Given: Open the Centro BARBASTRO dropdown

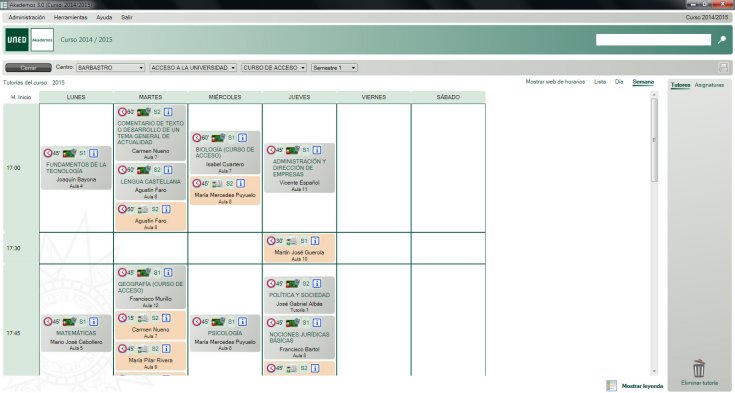Looking at the screenshot, I should 111,68.
